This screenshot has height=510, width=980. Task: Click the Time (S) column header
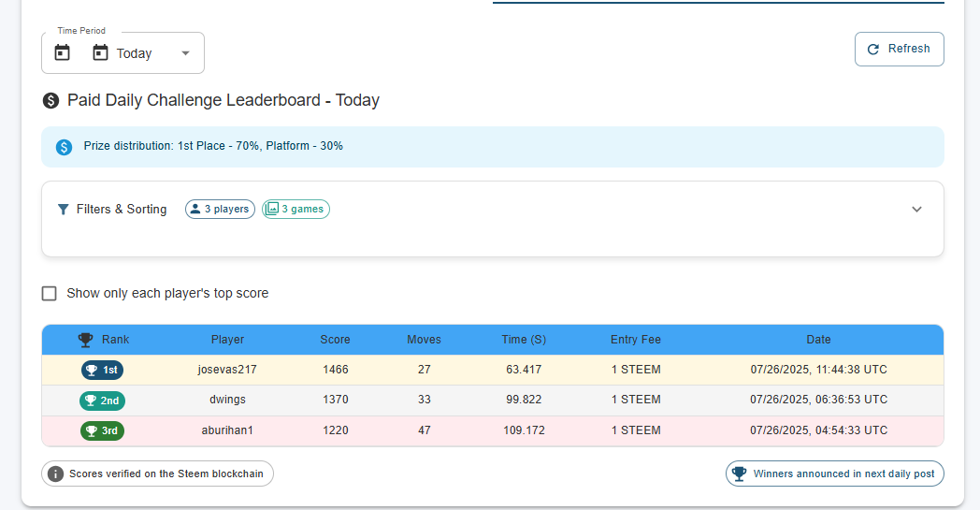(x=524, y=339)
